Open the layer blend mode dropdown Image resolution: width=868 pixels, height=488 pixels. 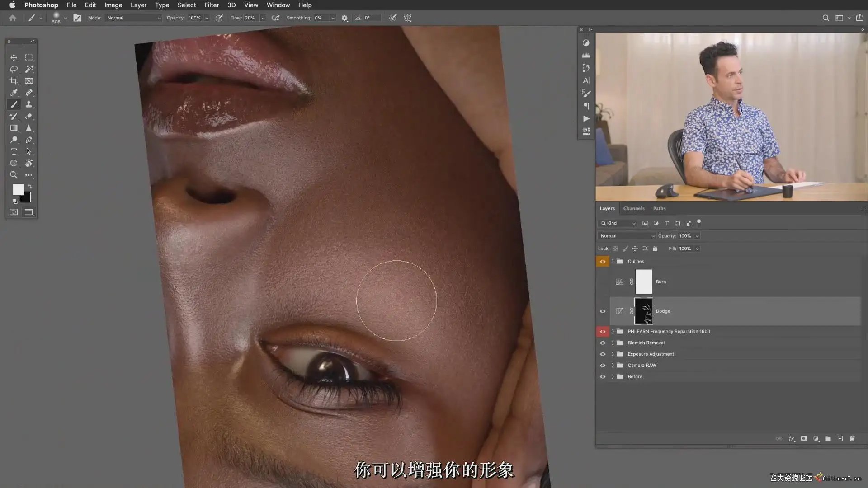point(627,236)
